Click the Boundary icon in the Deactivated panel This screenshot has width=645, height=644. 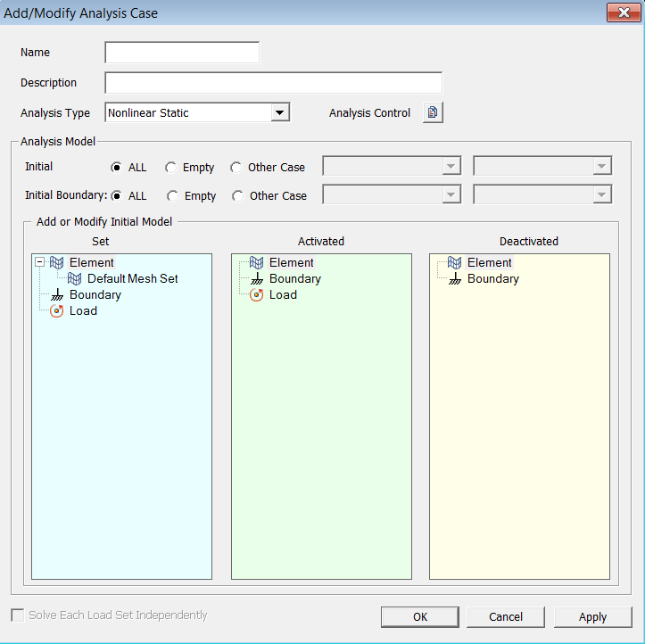tap(455, 279)
